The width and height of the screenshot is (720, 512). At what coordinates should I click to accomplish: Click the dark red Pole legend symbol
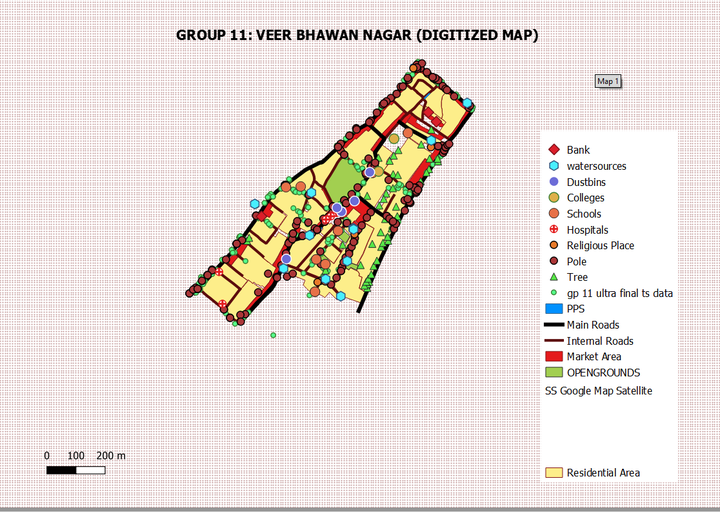pos(553,261)
